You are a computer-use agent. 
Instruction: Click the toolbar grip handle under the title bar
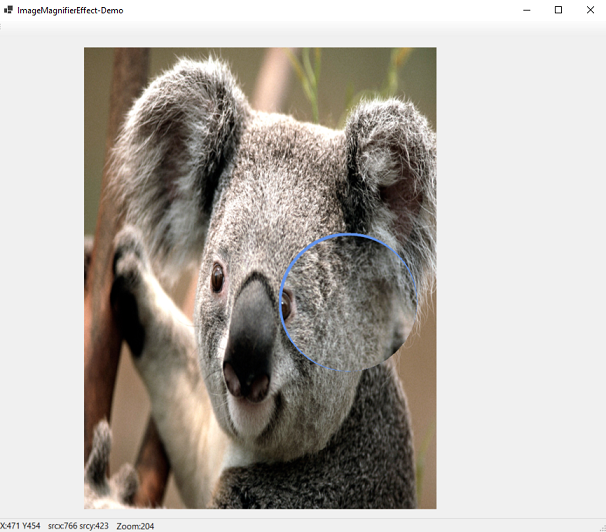point(1,26)
